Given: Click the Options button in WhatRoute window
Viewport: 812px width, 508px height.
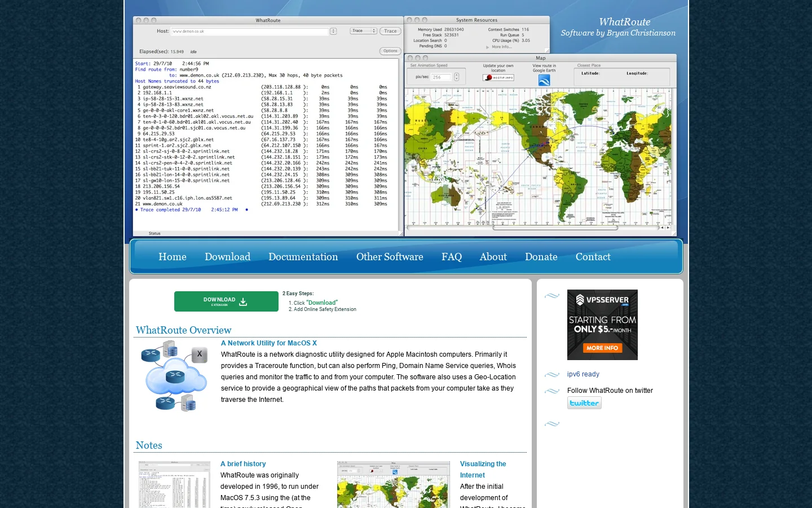Looking at the screenshot, I should [x=390, y=51].
